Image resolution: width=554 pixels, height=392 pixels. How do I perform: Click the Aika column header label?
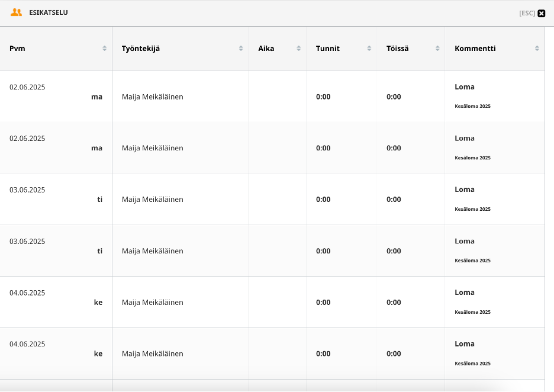pos(266,49)
